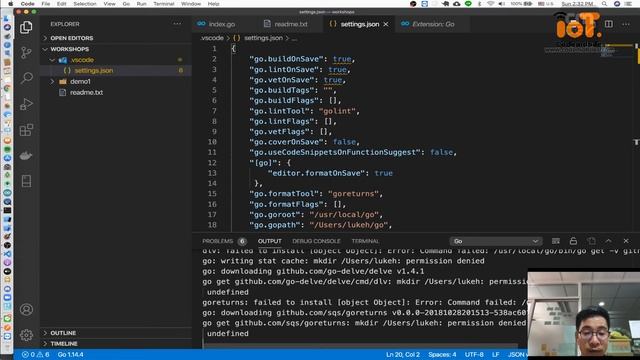Maximize the panel with chevron up
640x360 pixels.
pos(609,241)
